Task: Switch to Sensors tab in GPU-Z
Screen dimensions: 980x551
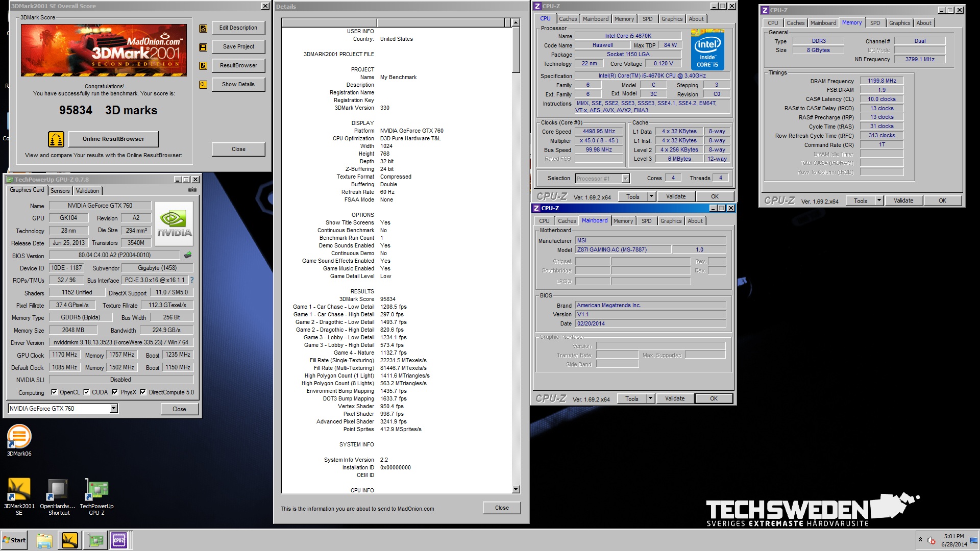Action: (x=60, y=191)
